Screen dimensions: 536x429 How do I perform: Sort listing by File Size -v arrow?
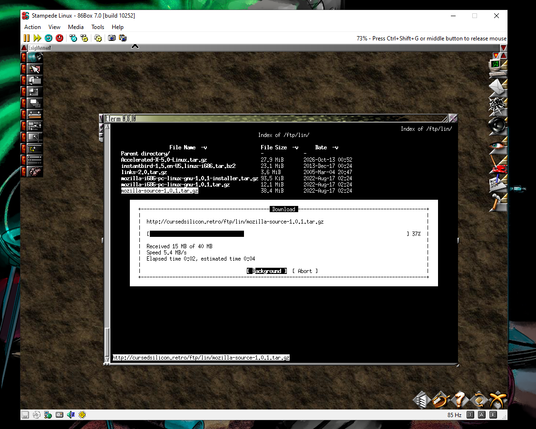point(295,148)
